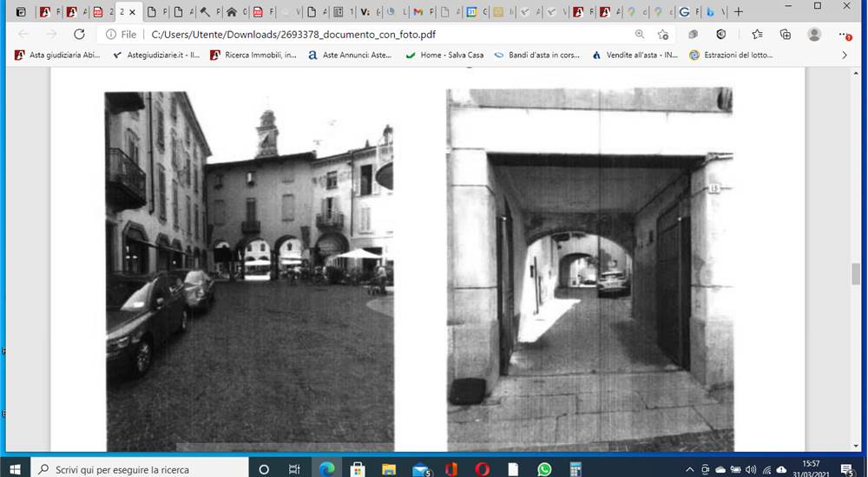Launch Opera browser from taskbar

click(x=482, y=469)
